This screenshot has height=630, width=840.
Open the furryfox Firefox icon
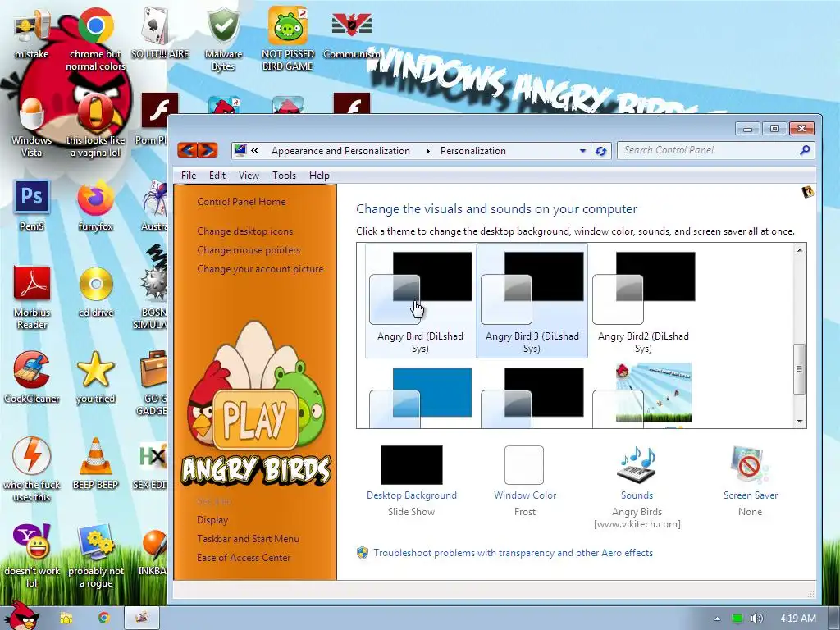click(x=95, y=206)
